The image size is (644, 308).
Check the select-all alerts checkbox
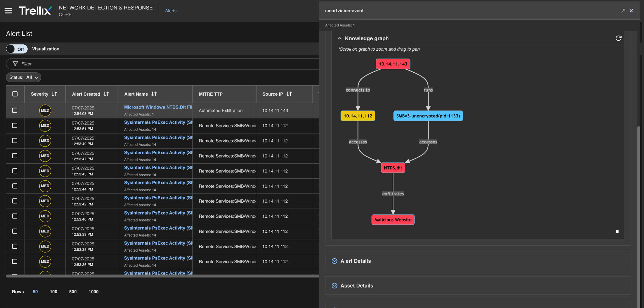[x=15, y=94]
